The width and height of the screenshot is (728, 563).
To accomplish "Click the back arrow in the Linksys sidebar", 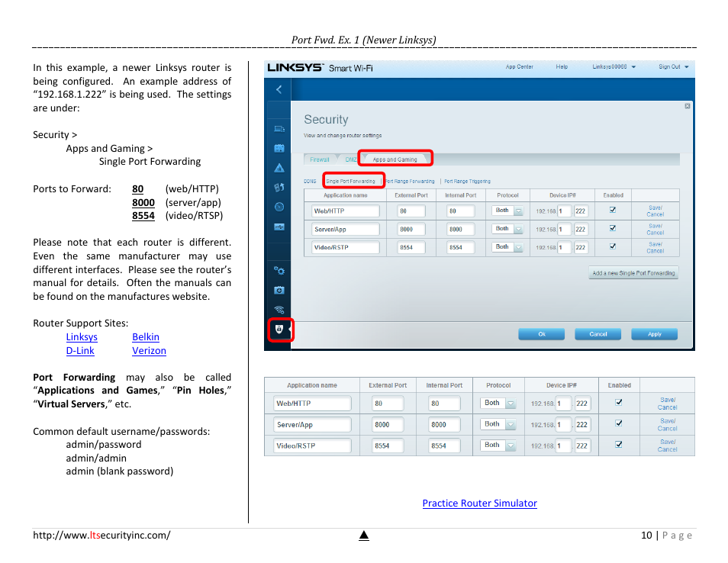I will [279, 89].
